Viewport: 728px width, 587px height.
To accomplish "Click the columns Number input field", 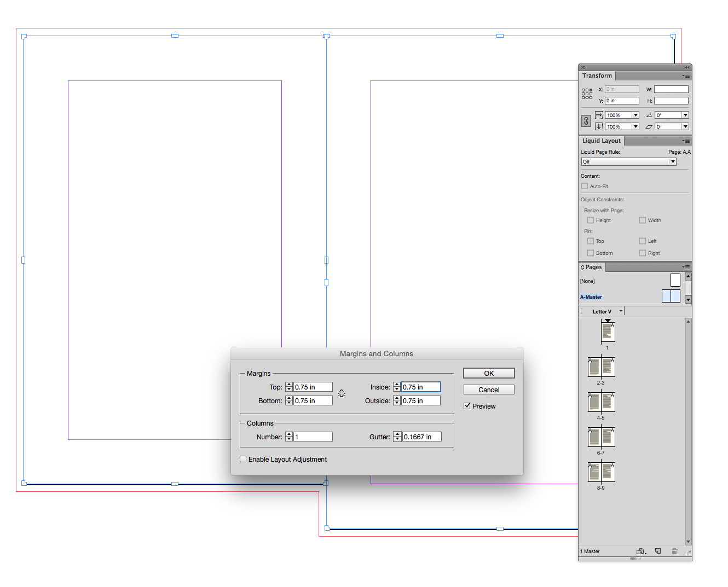I will tap(313, 437).
